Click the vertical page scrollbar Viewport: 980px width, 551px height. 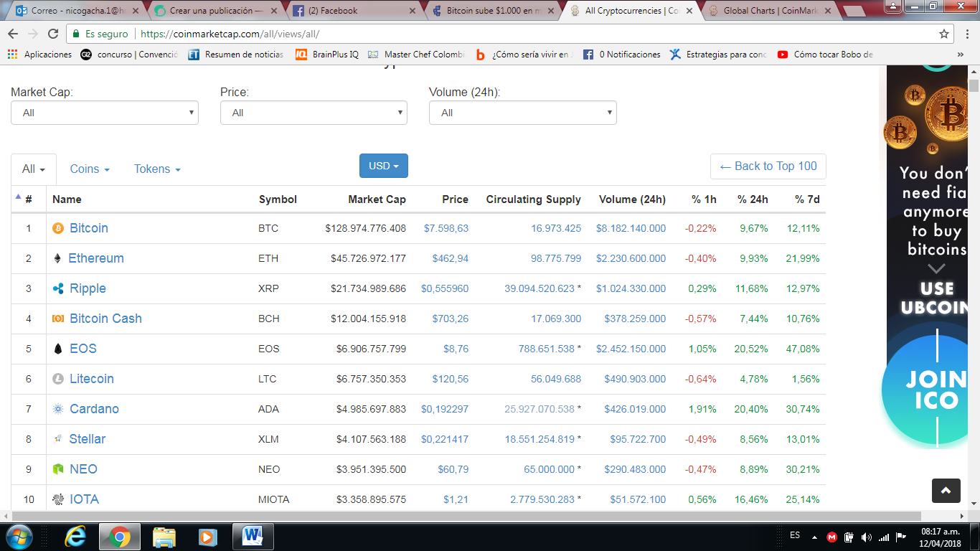pyautogui.click(x=974, y=86)
